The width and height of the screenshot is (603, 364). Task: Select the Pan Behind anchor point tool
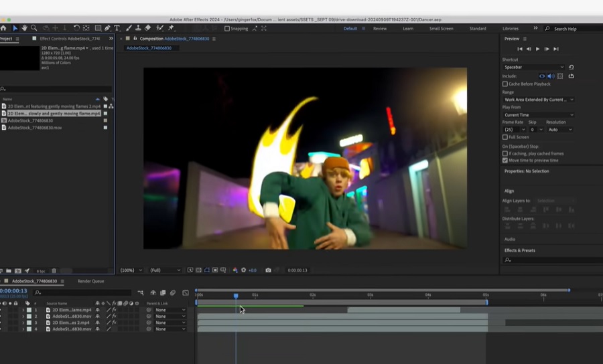click(x=86, y=28)
